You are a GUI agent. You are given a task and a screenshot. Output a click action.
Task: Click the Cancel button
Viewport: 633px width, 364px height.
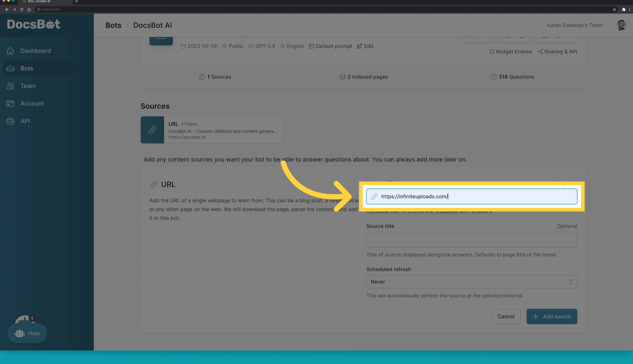[506, 316]
